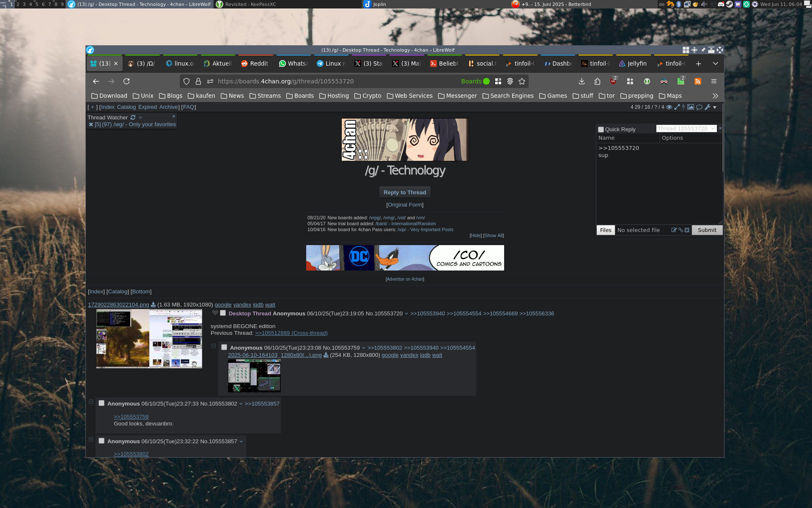The image size is (812, 508).
Task: Click the /co/ Comics and Cartoons banner
Action: tap(405, 258)
